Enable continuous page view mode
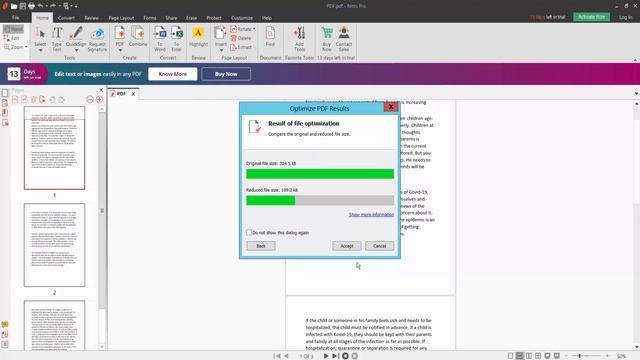Screen dimensions: 640x360 (520, 356)
